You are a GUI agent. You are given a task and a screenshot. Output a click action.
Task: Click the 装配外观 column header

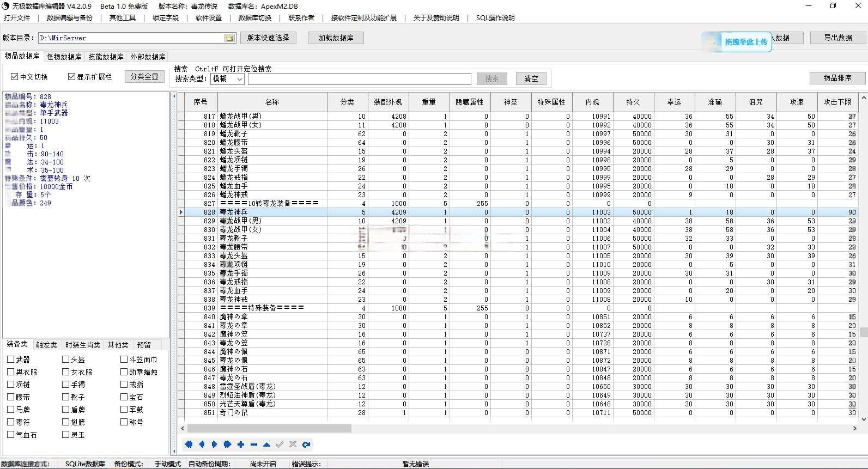388,102
